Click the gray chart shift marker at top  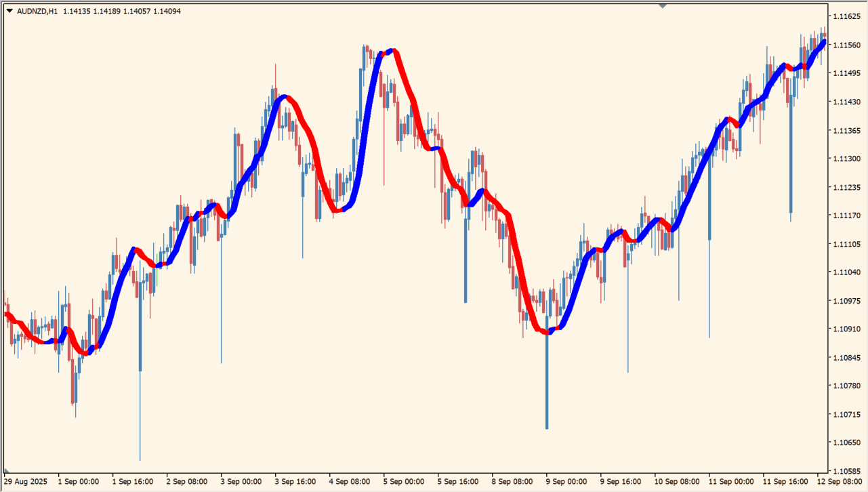pyautogui.click(x=663, y=5)
